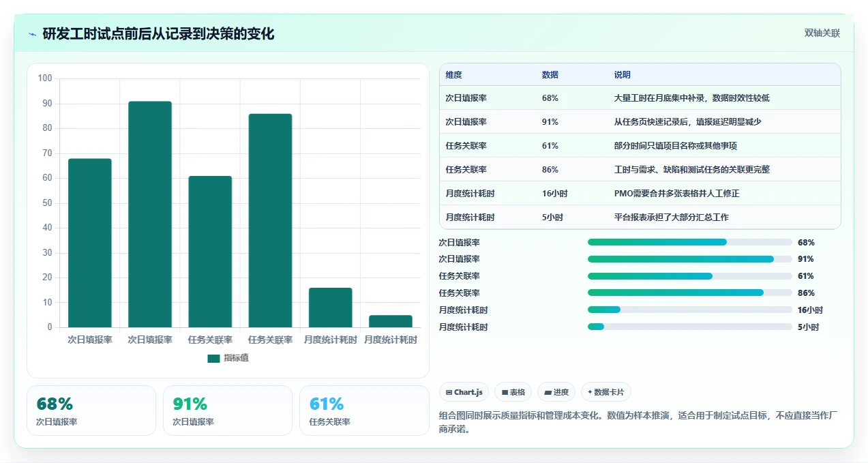The image size is (868, 463).
Task: Click the 86% value in the table
Action: 550,170
